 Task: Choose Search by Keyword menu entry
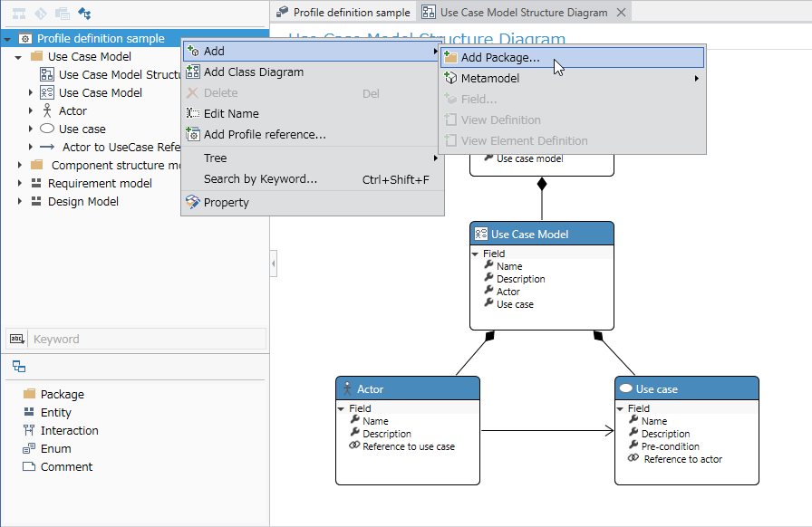pyautogui.click(x=313, y=179)
